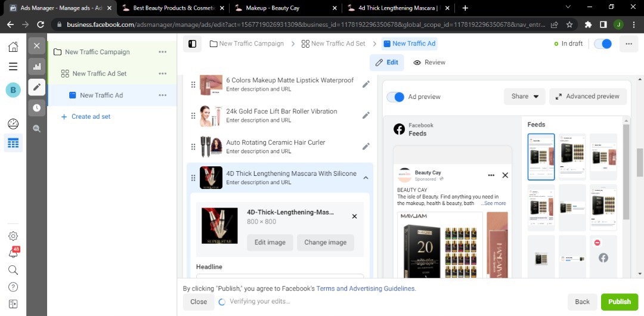Click the green Publish button

point(620,302)
